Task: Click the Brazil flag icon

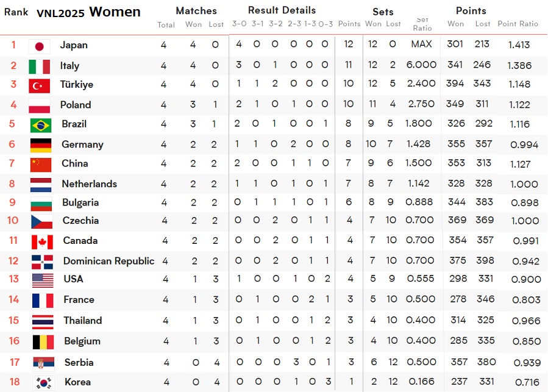Action: click(41, 125)
